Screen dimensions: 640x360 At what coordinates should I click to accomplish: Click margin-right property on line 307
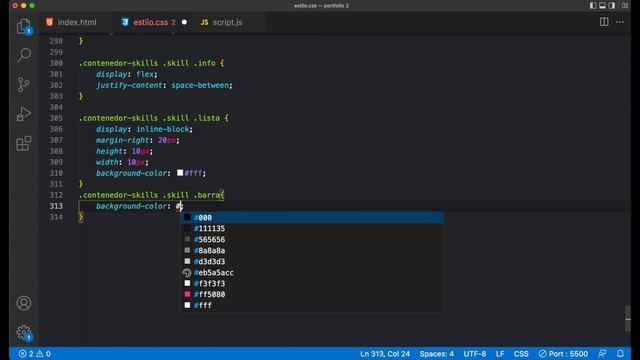tap(122, 140)
